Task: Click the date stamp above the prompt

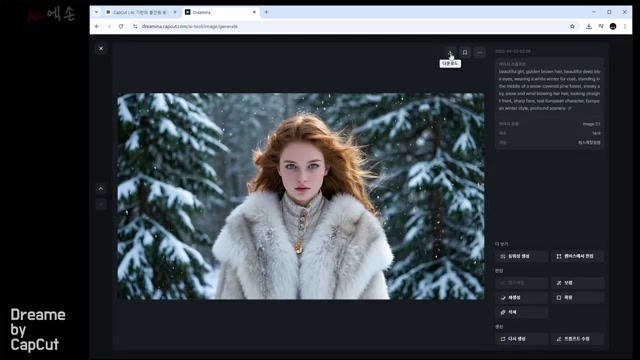Action: coord(513,51)
